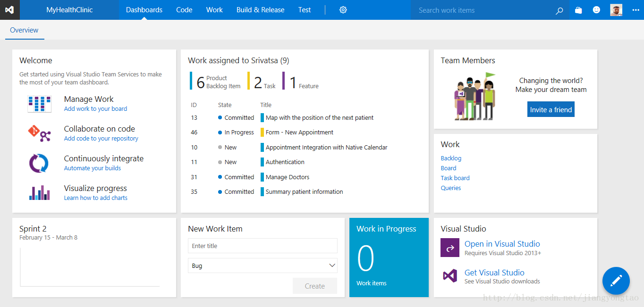Click the Open in Visual Studio arrow icon
Image resolution: width=644 pixels, height=307 pixels.
pos(450,248)
